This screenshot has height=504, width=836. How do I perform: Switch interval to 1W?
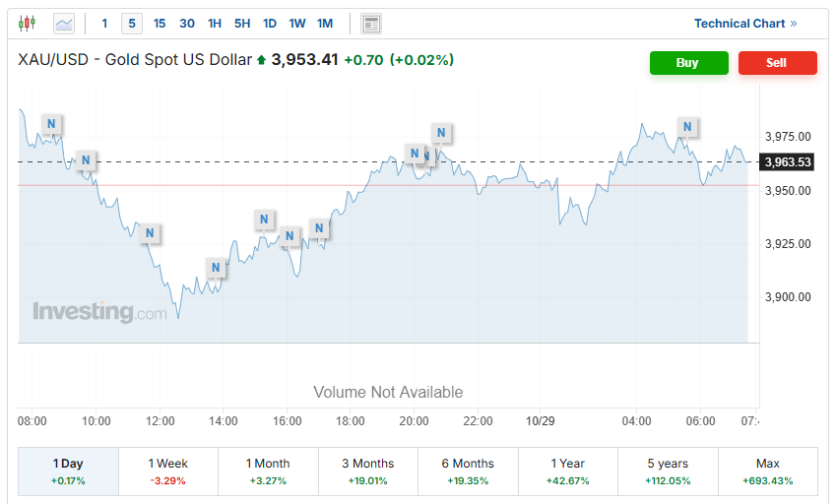point(297,24)
